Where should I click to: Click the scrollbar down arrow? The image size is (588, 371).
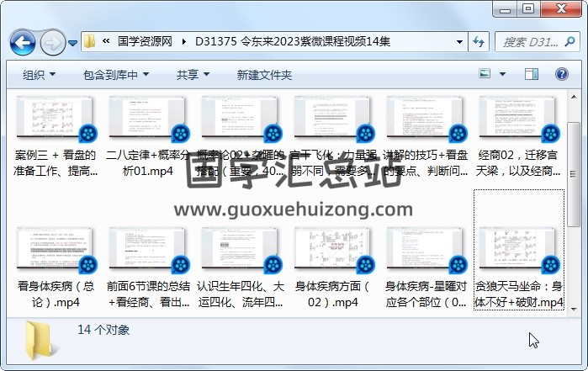click(x=574, y=310)
